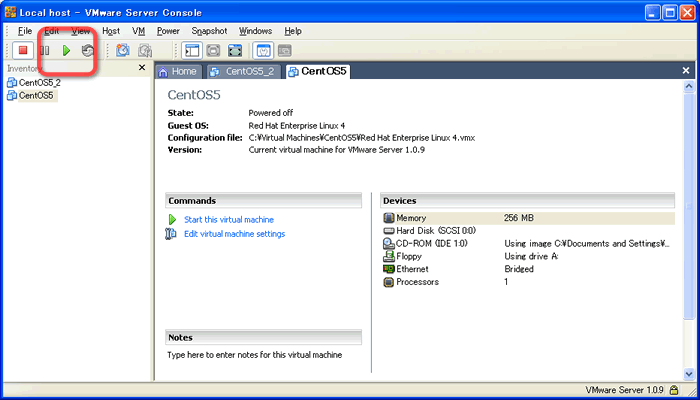Click the VMware icon in title bar
Viewport: 700px width, 400px height.
[x=10, y=12]
